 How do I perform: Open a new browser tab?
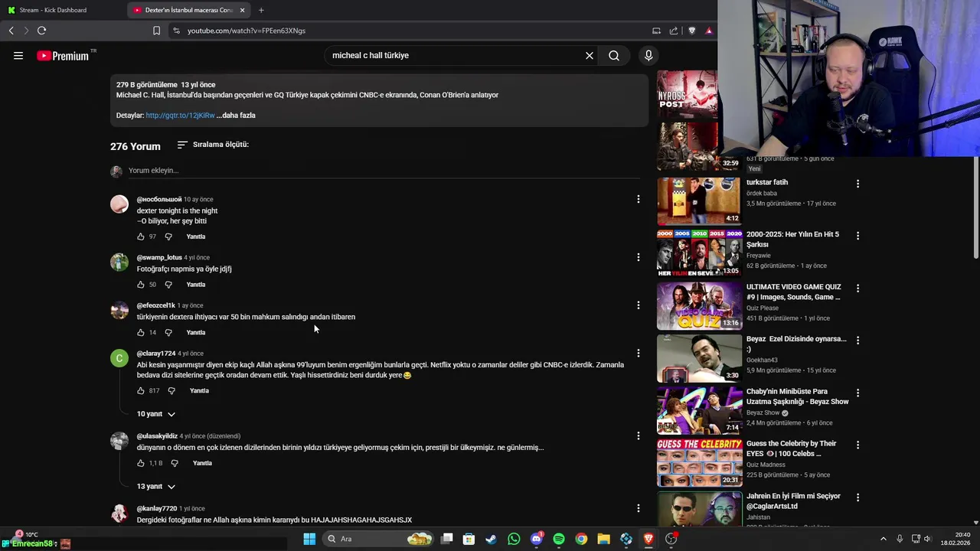[261, 10]
